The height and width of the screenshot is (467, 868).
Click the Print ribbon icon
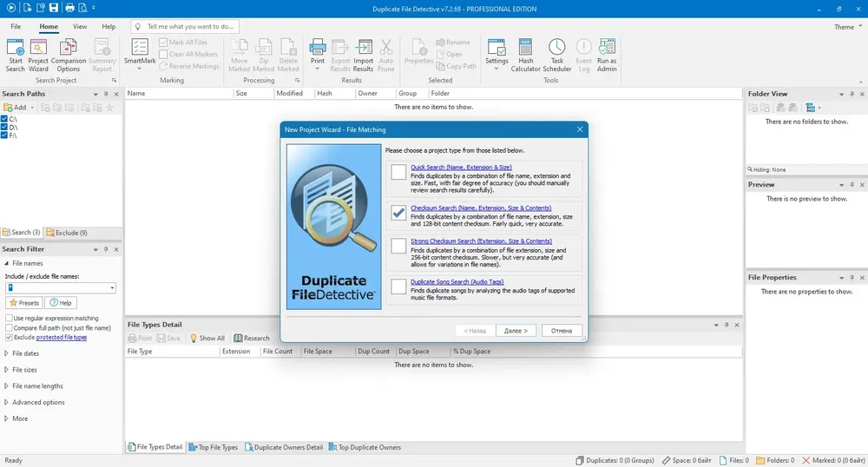tap(317, 54)
